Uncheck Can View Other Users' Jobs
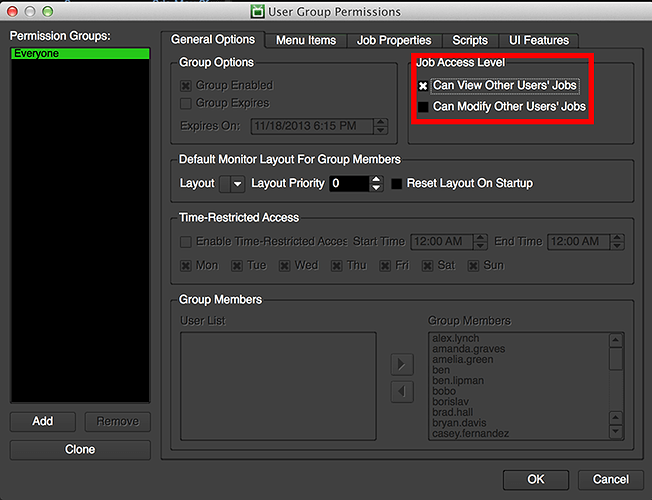The height and width of the screenshot is (500, 652). (x=423, y=86)
